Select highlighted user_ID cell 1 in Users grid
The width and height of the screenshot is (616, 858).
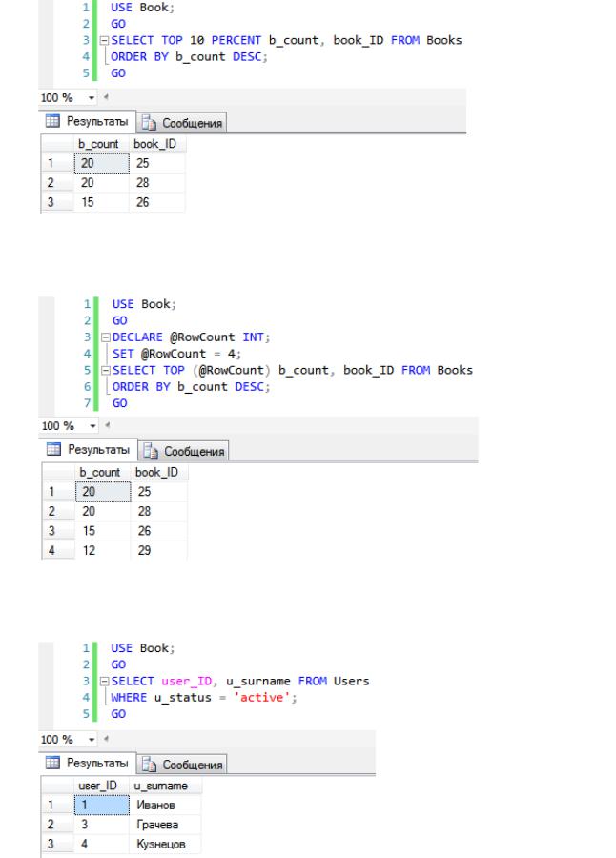click(101, 805)
